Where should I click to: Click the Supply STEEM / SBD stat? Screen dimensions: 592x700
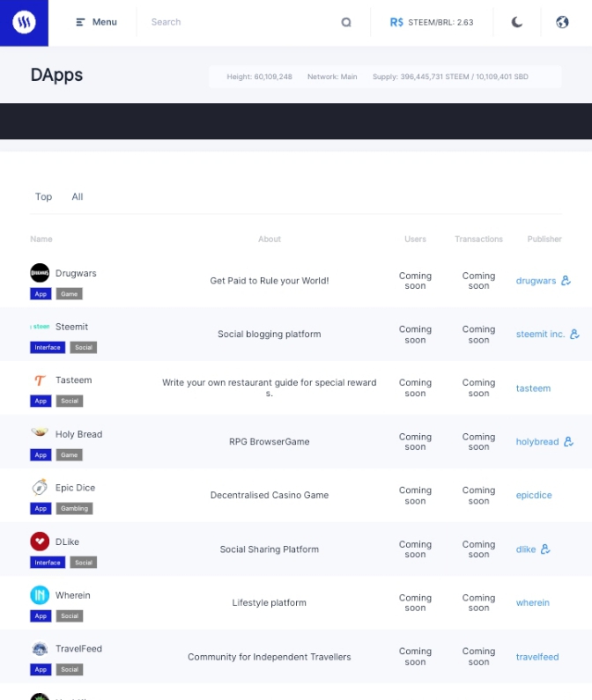(x=450, y=77)
